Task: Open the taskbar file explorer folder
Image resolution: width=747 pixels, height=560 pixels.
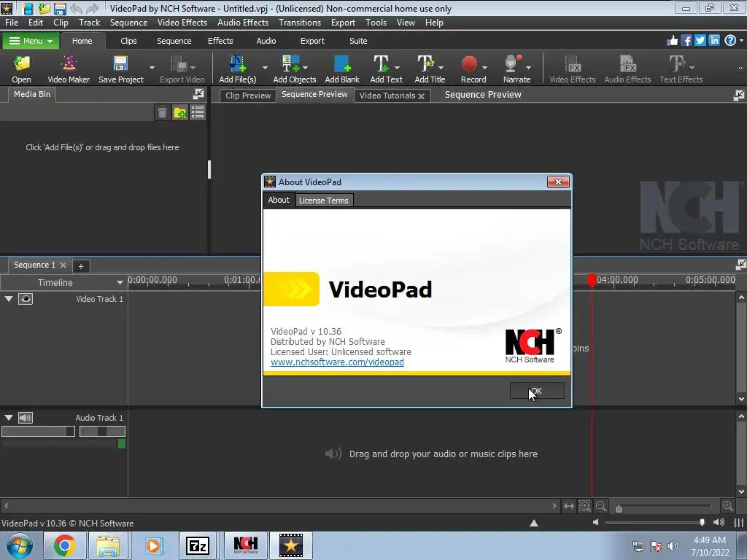Action: [108, 545]
